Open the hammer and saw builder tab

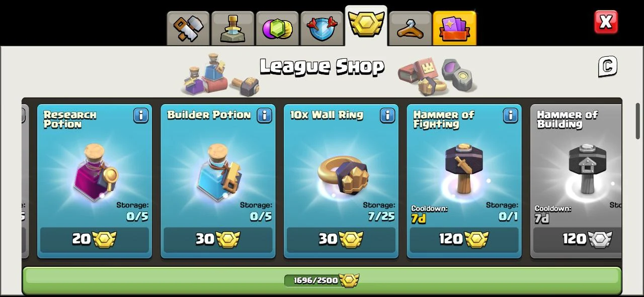[x=188, y=29]
